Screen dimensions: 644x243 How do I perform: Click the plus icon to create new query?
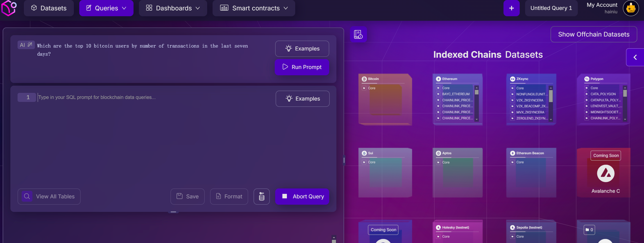pyautogui.click(x=511, y=8)
